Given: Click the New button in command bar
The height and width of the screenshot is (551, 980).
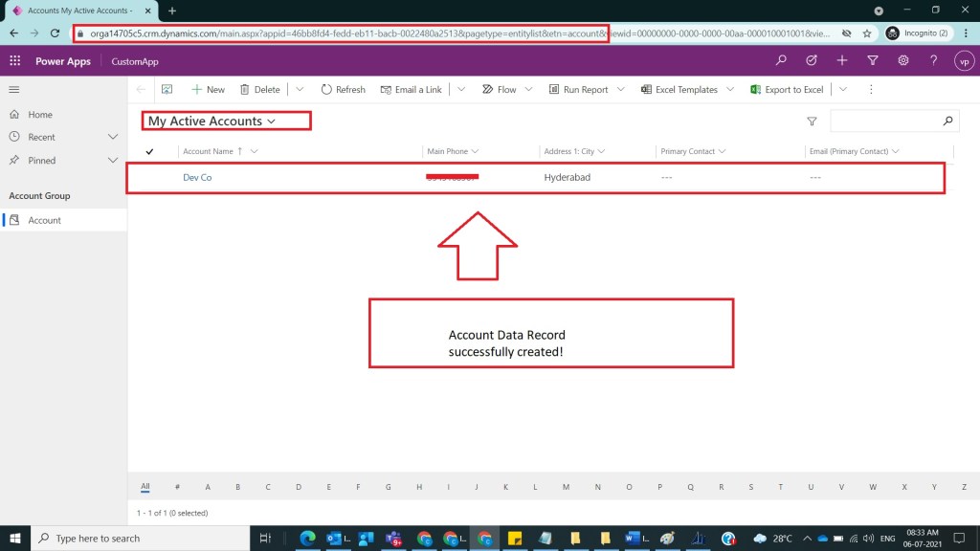Looking at the screenshot, I should click(x=208, y=90).
